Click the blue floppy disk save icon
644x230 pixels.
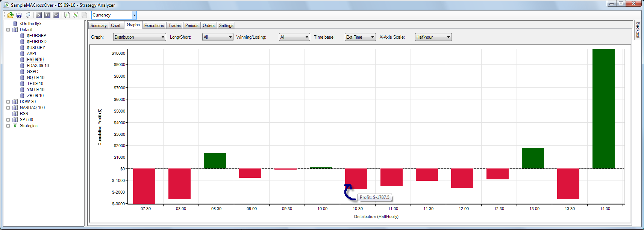19,15
